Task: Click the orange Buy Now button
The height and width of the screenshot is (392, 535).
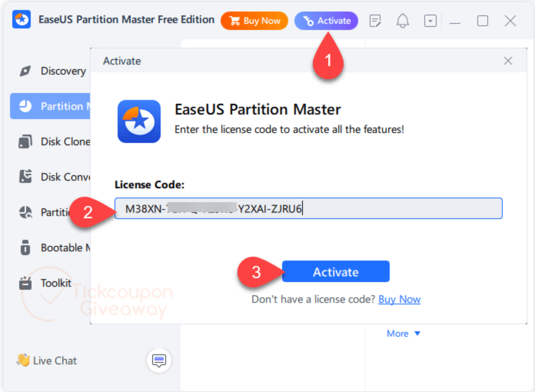Action: click(x=254, y=21)
